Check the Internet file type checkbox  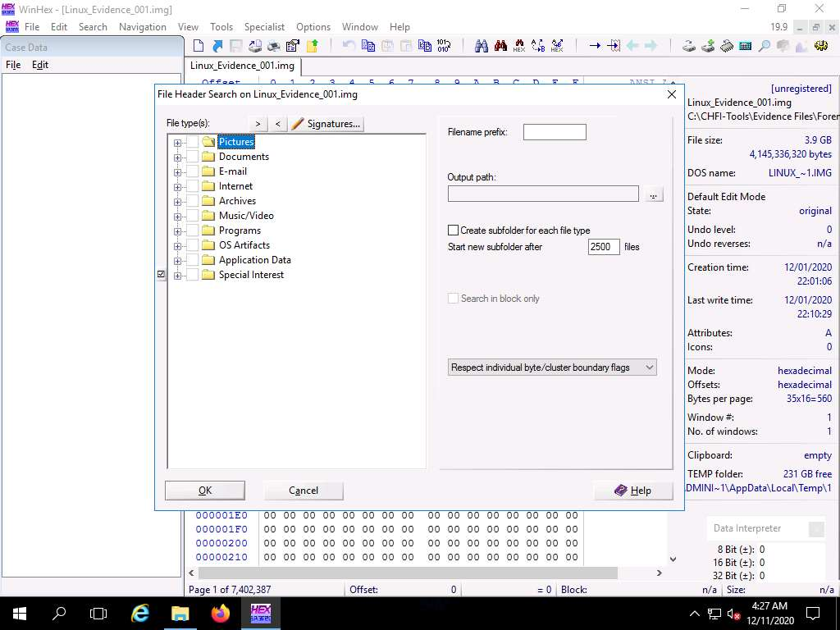click(x=193, y=186)
